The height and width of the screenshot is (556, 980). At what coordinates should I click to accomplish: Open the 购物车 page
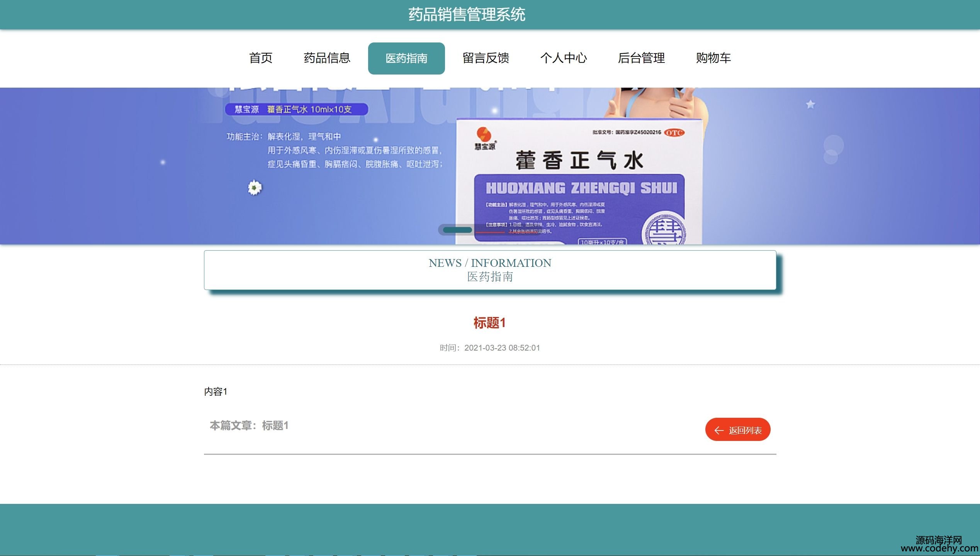[x=713, y=58]
